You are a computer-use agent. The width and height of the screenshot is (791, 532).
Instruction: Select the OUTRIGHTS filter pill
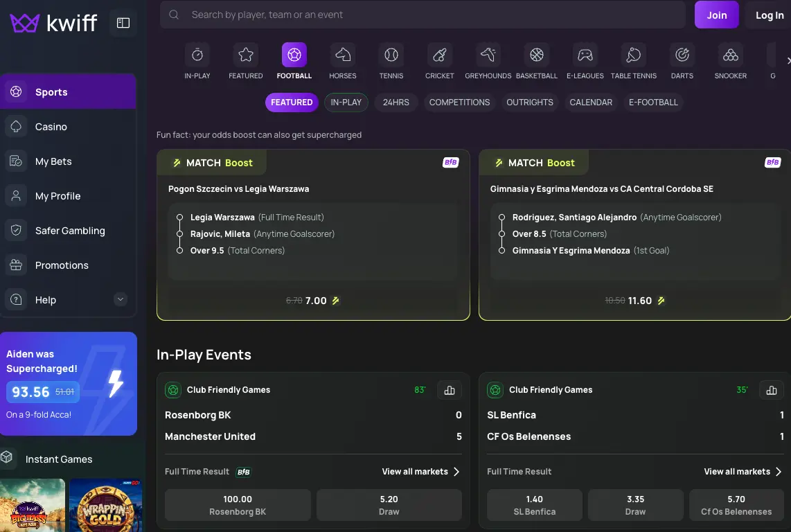point(530,103)
